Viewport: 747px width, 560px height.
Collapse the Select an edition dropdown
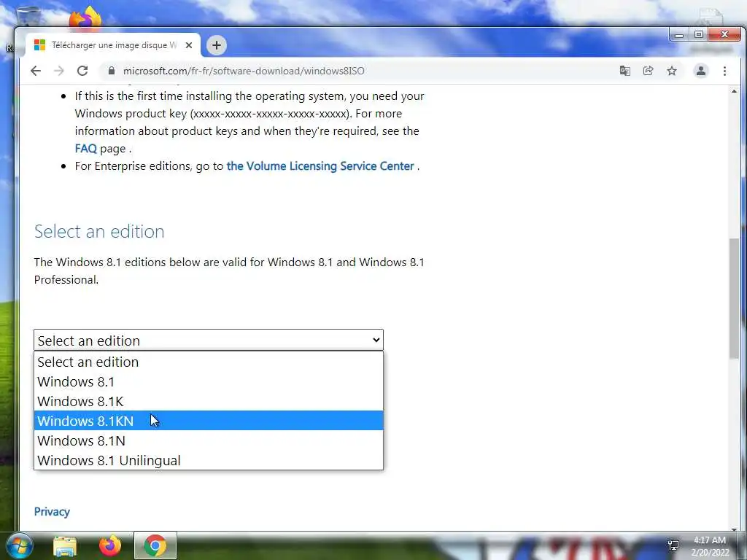point(208,340)
